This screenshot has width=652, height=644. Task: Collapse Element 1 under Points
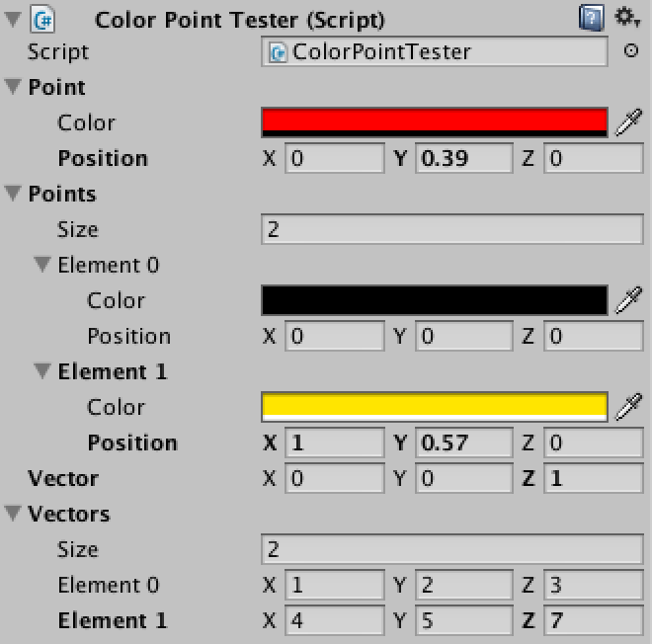[42, 371]
